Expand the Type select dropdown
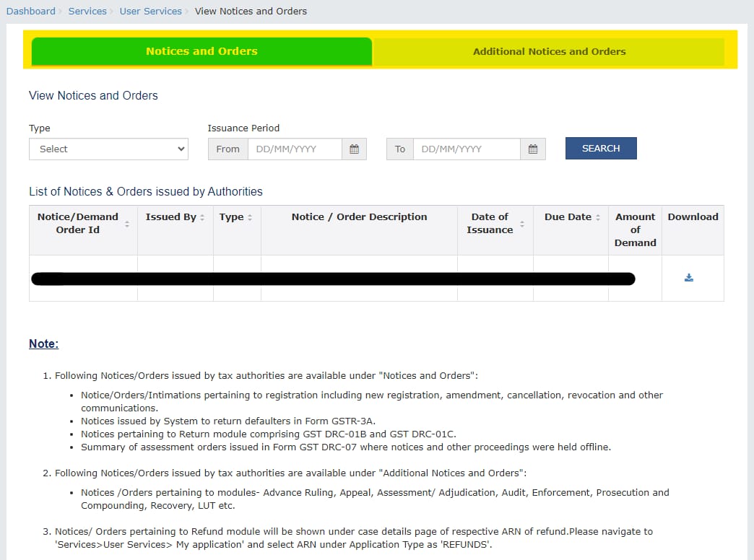 108,149
